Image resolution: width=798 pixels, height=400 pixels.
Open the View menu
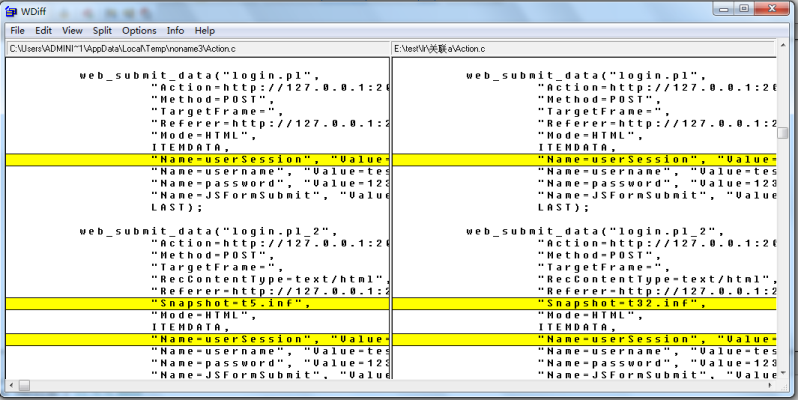click(x=72, y=31)
